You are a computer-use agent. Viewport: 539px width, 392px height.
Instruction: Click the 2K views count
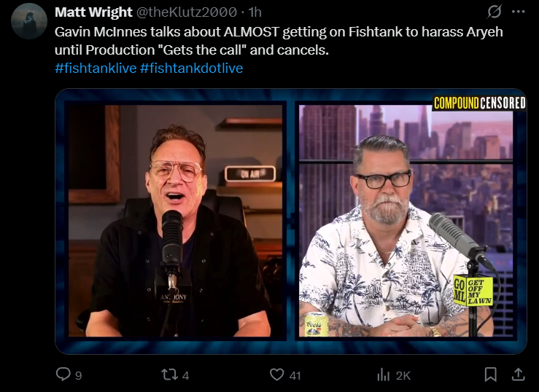point(403,375)
